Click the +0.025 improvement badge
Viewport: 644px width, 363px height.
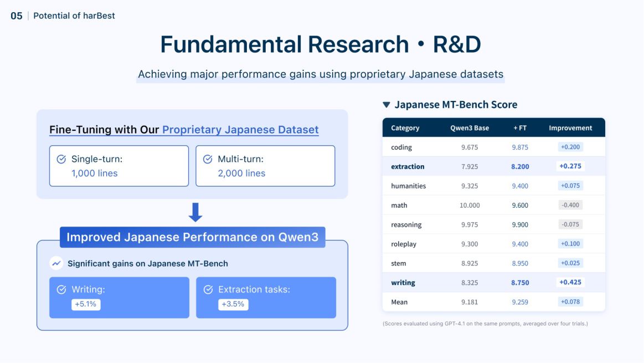click(570, 263)
